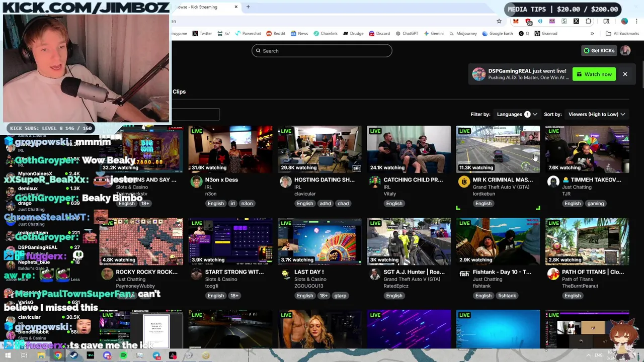
Task: Open the Windows Start menu
Action: (x=8, y=355)
